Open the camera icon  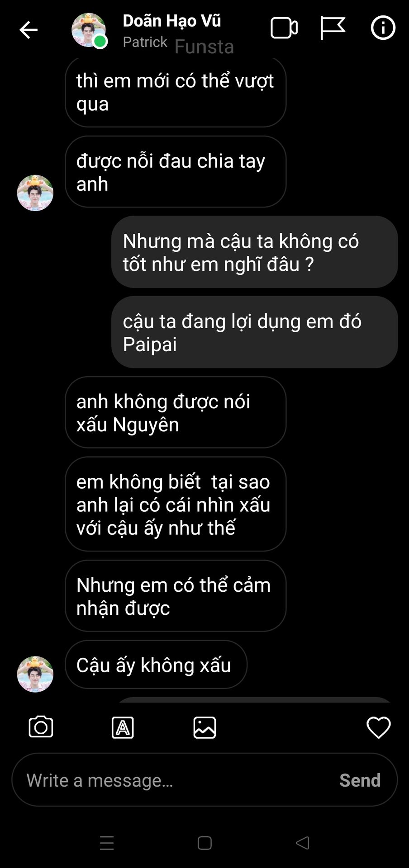41,727
